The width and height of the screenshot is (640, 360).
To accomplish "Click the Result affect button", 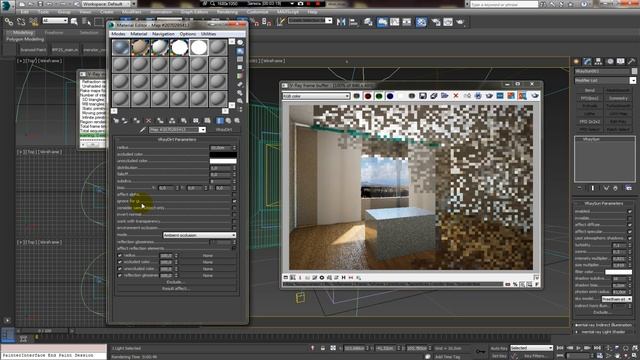I will pos(176,289).
